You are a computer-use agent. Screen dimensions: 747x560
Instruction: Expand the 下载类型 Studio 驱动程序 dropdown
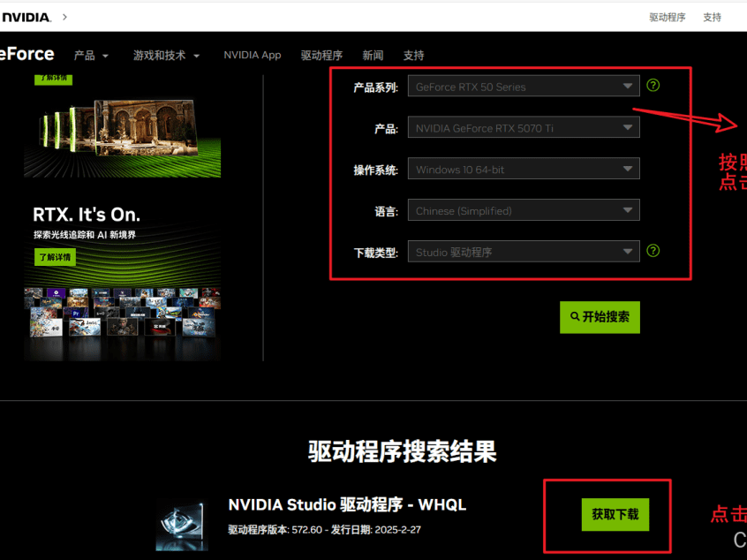pos(524,252)
